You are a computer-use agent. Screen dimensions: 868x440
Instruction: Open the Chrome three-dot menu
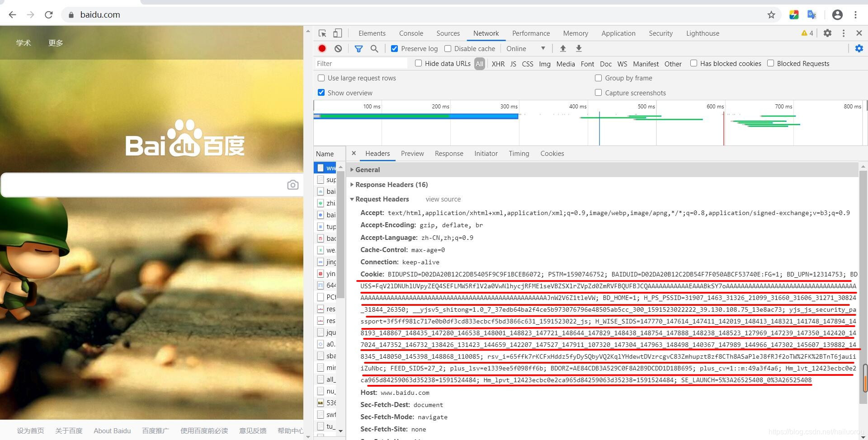click(x=855, y=14)
